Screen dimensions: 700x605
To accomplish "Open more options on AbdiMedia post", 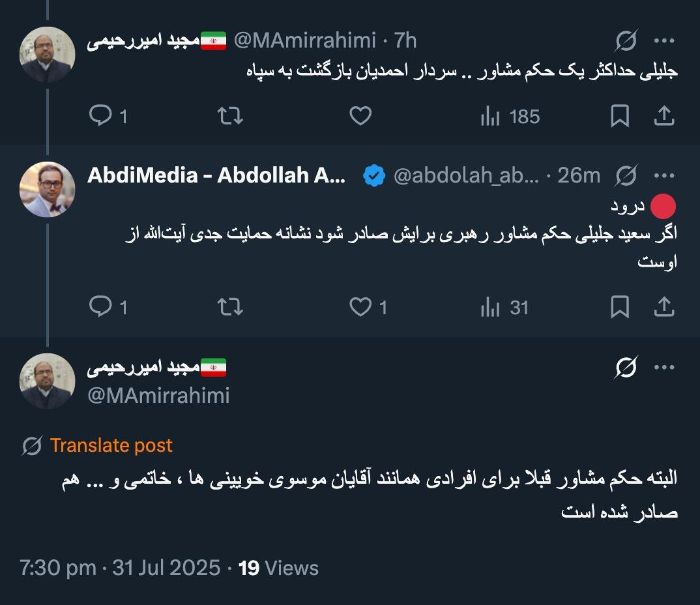I will point(664,175).
